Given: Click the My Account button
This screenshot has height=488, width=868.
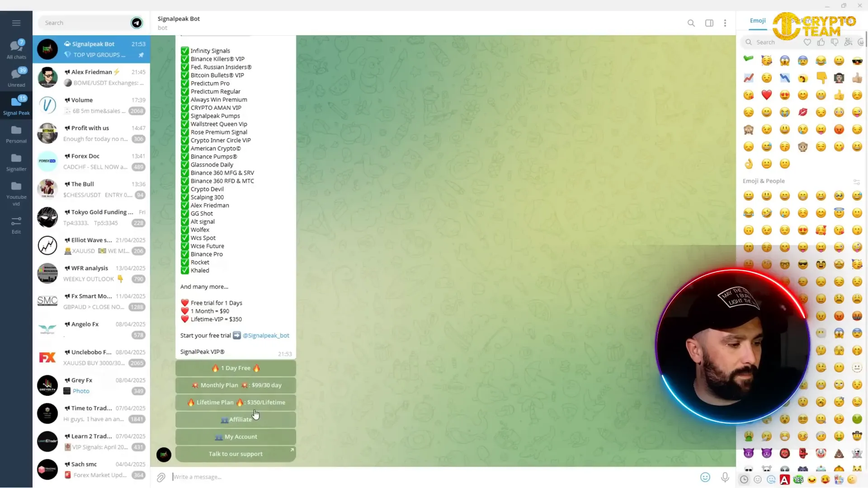Looking at the screenshot, I should coord(236,437).
